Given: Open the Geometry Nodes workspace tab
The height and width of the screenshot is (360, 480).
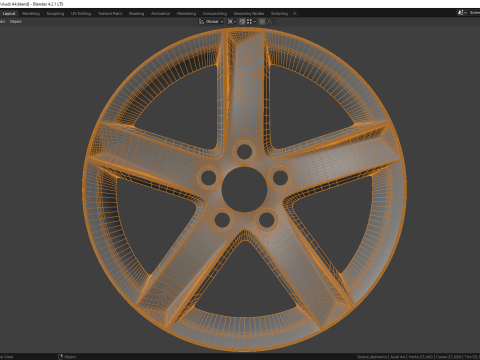Looking at the screenshot, I should pos(249,14).
